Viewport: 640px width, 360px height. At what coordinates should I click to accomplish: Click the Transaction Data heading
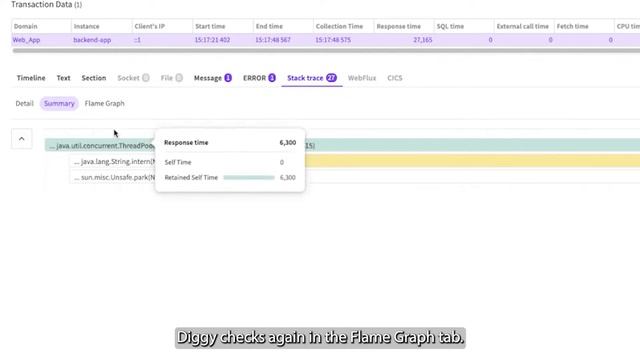(47, 5)
